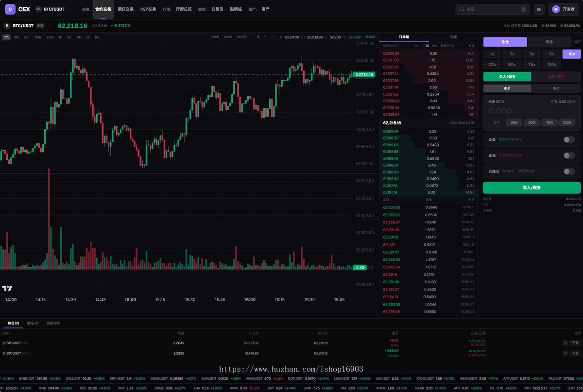The image size is (583, 392).
Task: Click edit icon on BTCUSDT 50x position row
Action: [x=565, y=343]
